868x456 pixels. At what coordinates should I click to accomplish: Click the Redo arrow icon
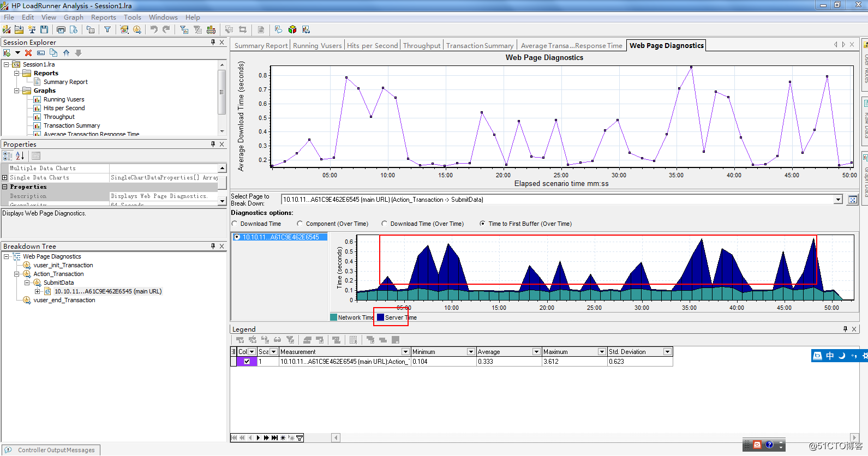[166, 29]
